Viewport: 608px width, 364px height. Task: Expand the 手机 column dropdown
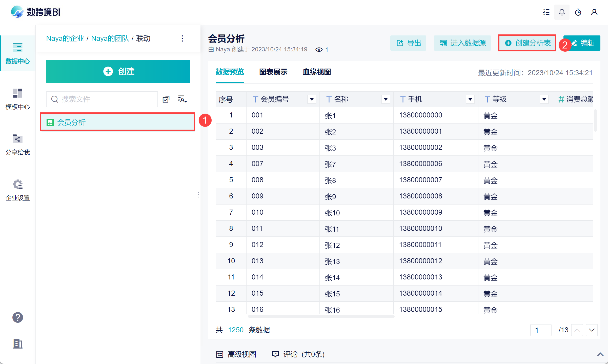[x=470, y=99]
